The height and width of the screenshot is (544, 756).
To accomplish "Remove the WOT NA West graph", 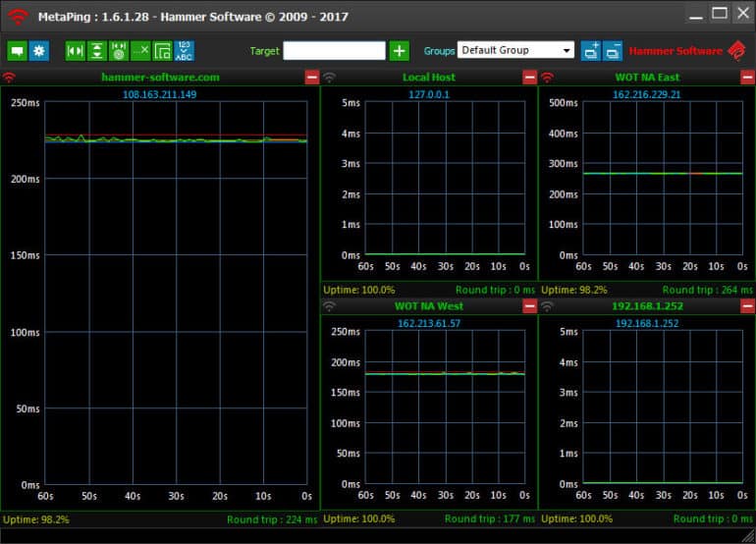I will [530, 306].
